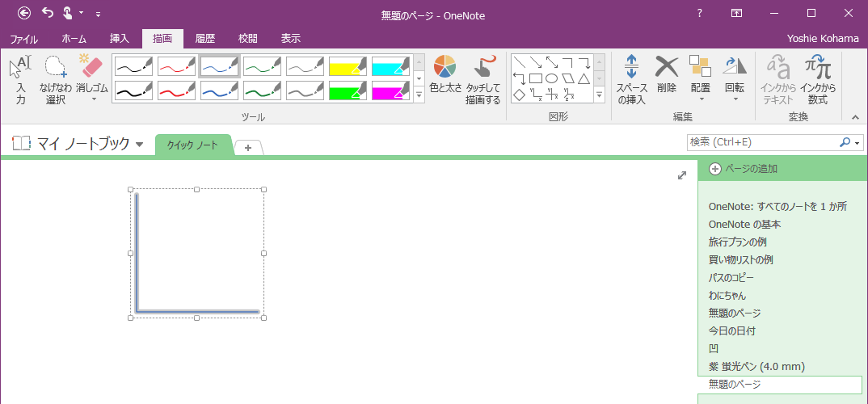Open page わにちゃん
The width and height of the screenshot is (868, 404).
[x=727, y=296]
